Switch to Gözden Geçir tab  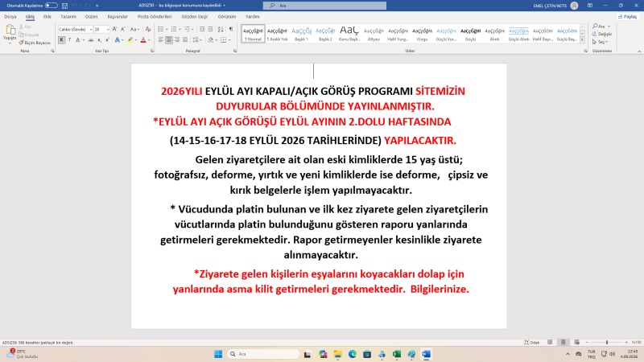tap(194, 17)
